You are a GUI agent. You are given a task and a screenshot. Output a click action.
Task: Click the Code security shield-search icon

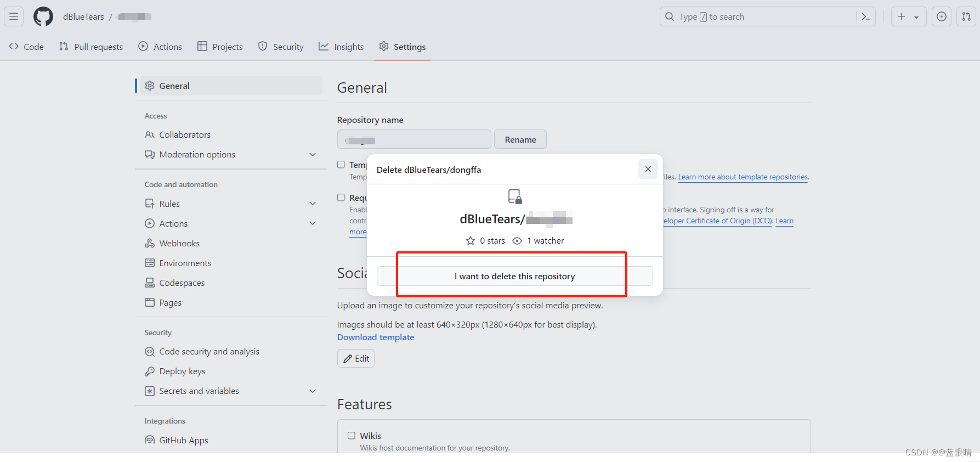coord(150,351)
